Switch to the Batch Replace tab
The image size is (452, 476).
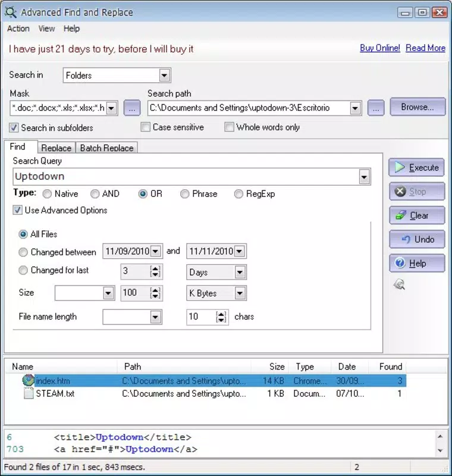point(106,148)
